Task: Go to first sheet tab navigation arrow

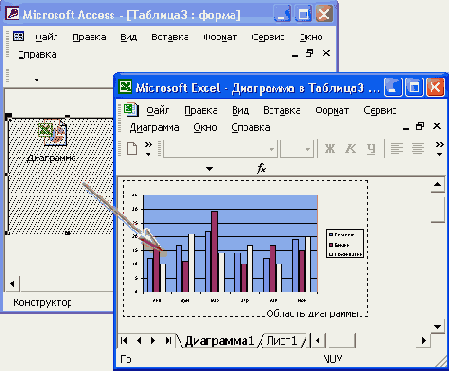Action: coord(124,340)
